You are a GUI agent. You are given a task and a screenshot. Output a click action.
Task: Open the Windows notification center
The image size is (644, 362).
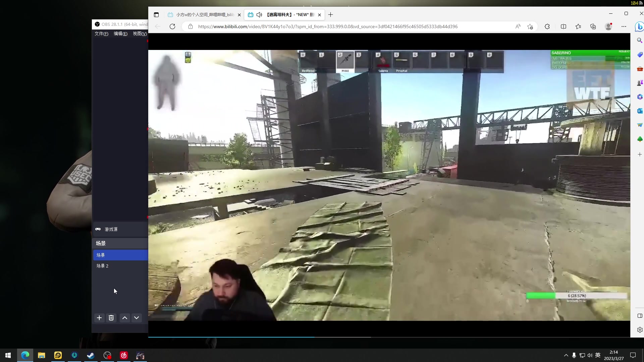[633, 355]
